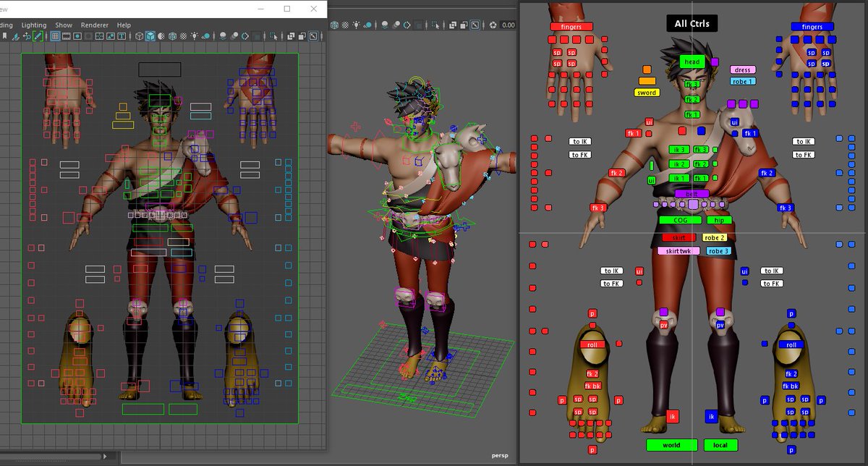868x466 pixels.
Task: Toggle the resolution gate icon in left window
Action: [77, 36]
